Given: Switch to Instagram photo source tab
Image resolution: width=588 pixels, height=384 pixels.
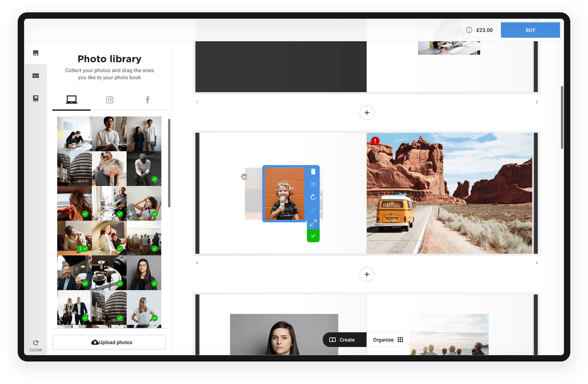Looking at the screenshot, I should [109, 100].
